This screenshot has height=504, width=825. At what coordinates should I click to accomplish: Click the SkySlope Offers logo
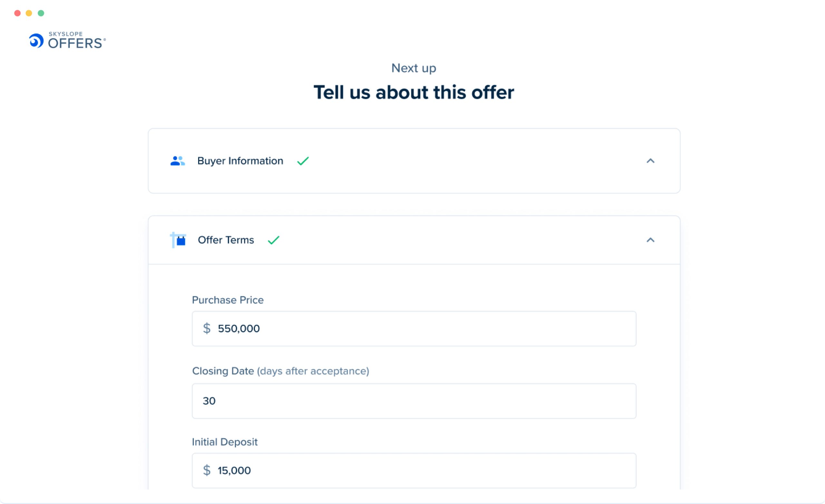click(x=67, y=41)
